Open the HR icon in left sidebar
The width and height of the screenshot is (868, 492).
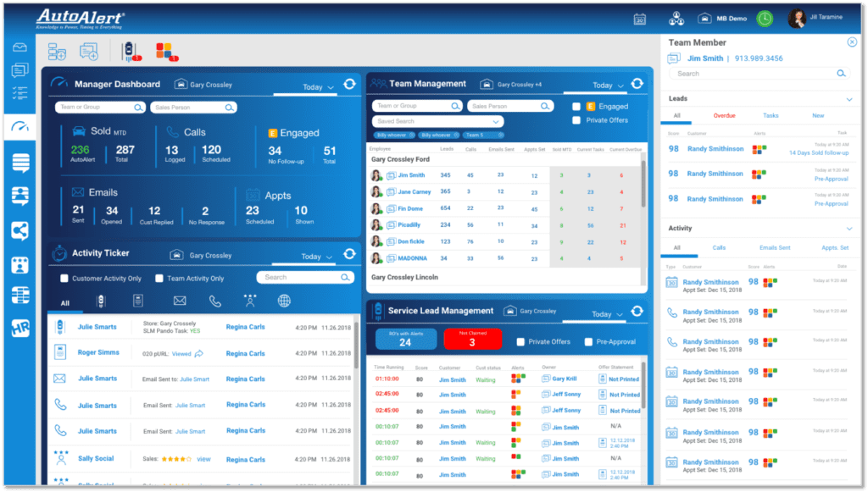20,329
